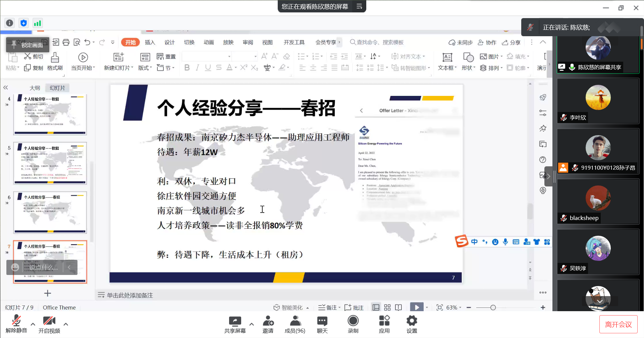Open the Apps icon in meeting toolbar
This screenshot has height=338, width=644.
[384, 322]
